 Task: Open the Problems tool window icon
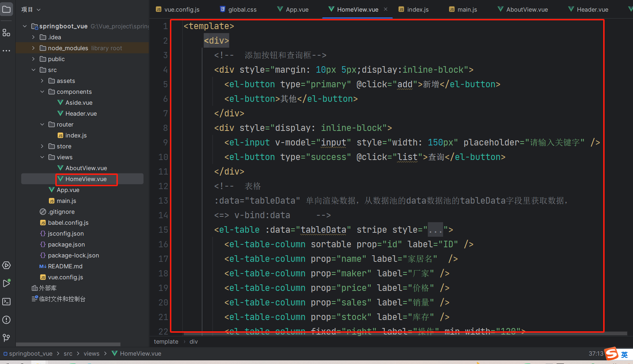click(7, 320)
